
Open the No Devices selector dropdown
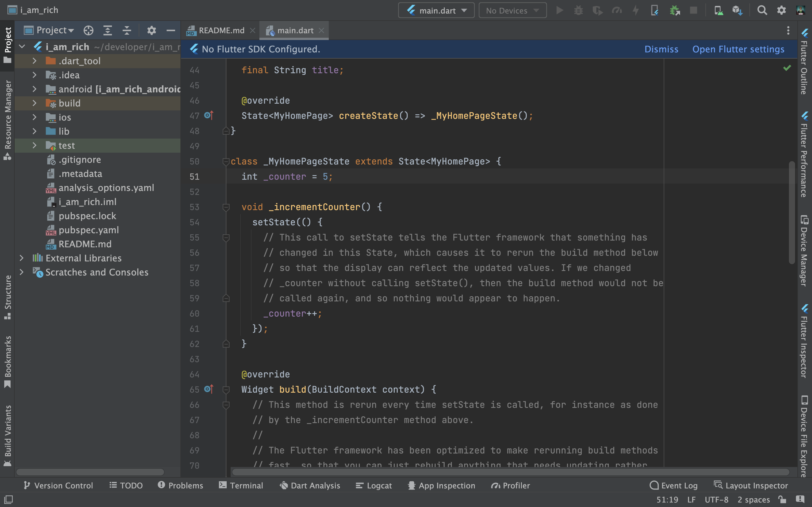coord(512,10)
